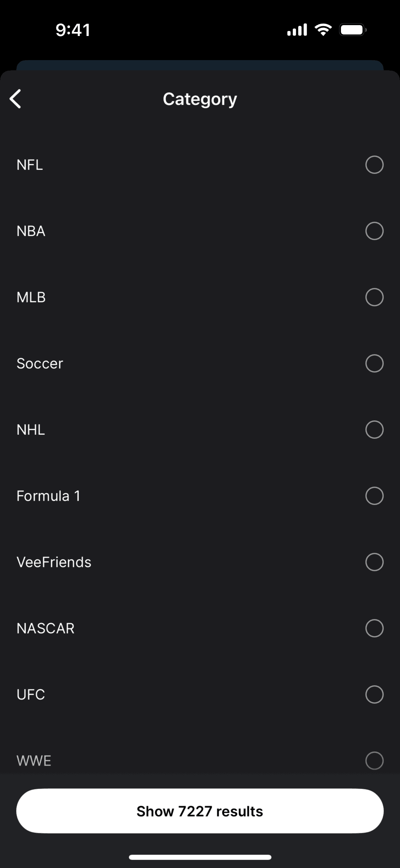Tap the Wi-Fi status icon
Screen dimensions: 400x868
[323, 30]
